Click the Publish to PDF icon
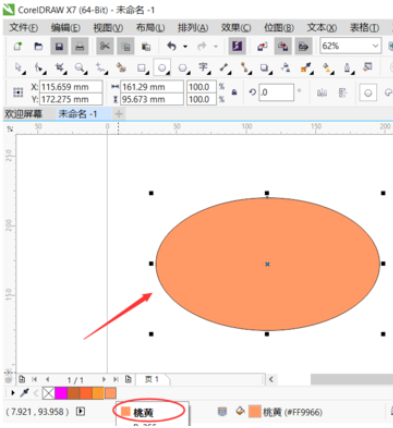The height and width of the screenshot is (428, 393). 303,46
